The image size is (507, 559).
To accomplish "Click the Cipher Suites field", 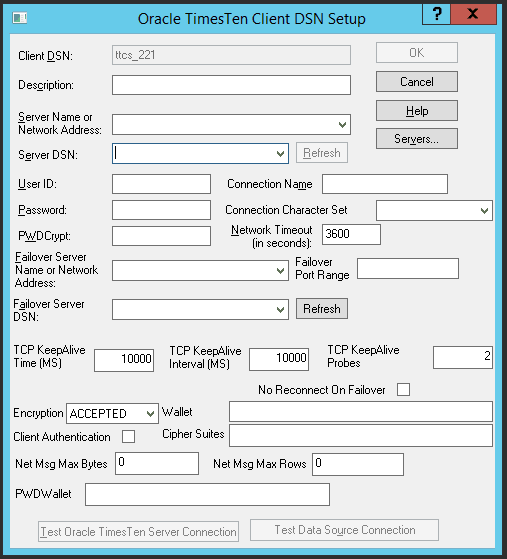I will click(x=361, y=435).
